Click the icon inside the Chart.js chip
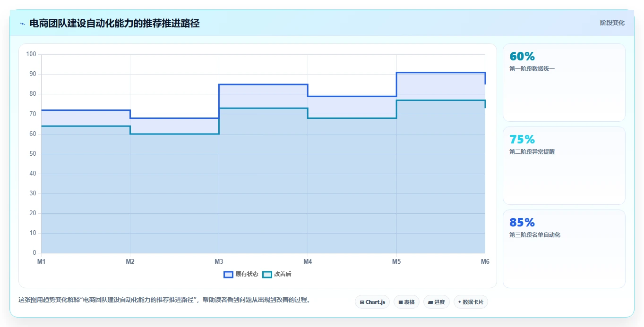644x327 pixels. coord(362,302)
